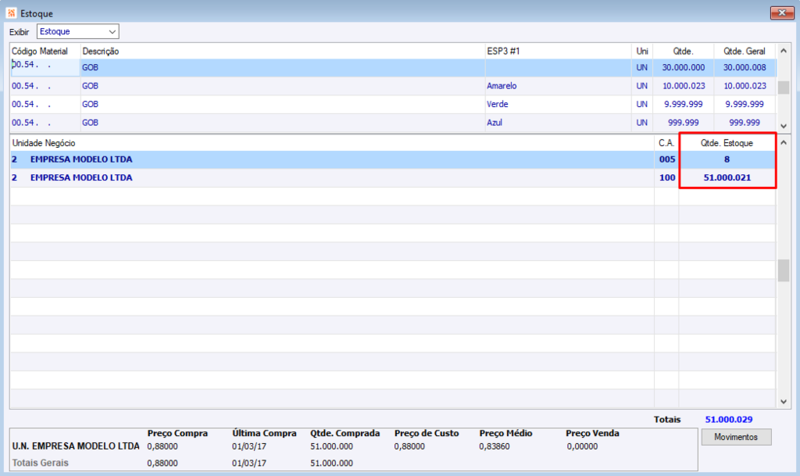This screenshot has height=476, width=800.
Task: Click the business unit grid scrollbar thumb
Action: 784,270
